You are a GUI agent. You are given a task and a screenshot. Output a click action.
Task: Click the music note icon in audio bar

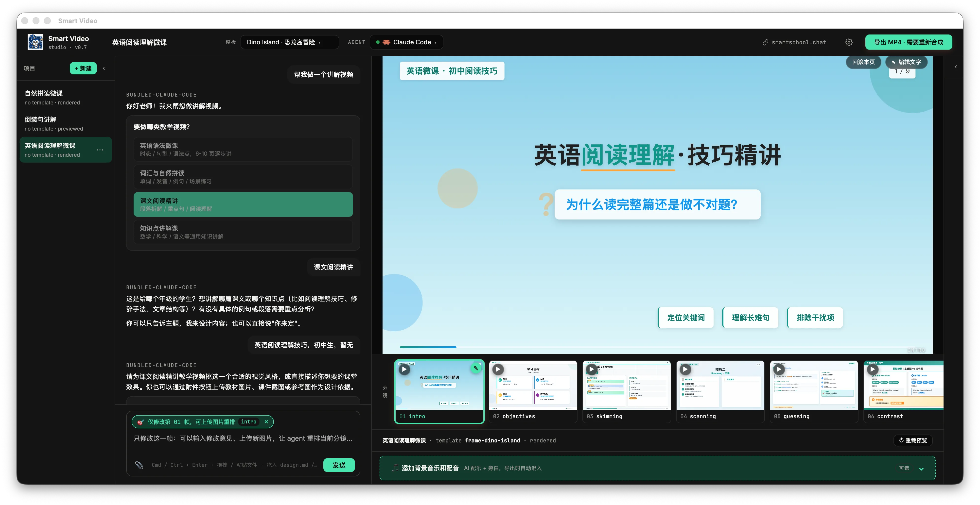[x=396, y=468]
